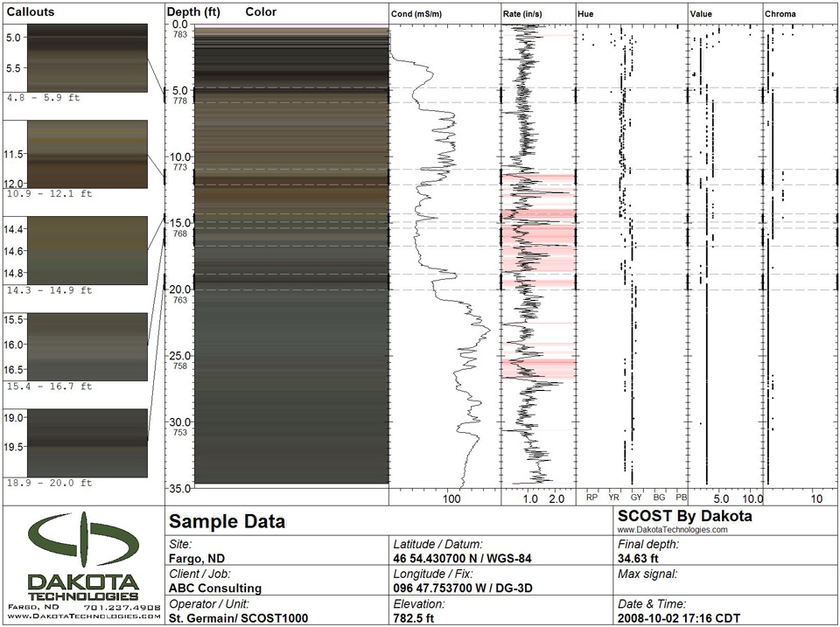Click the website address below the Dakota logo
840x627 pixels.
[x=82, y=617]
